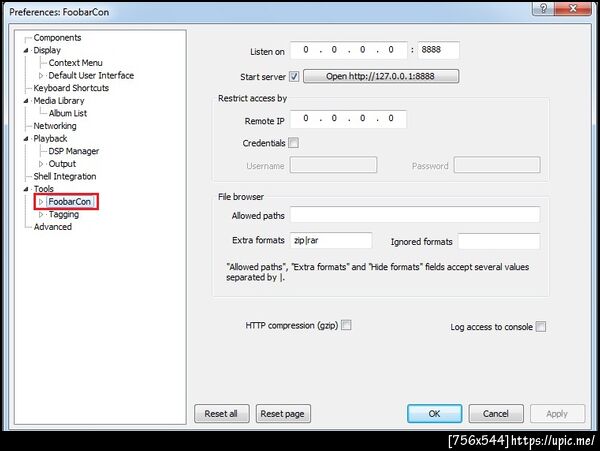600x451 pixels.
Task: Click the Extra formats field with zip|rar
Action: (331, 240)
